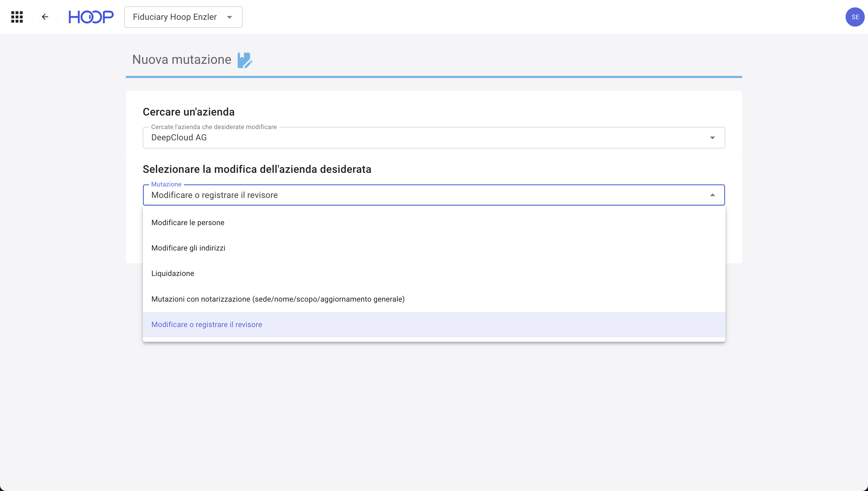Select highlighted Modificare o registrare il revisore option
Viewport: 868px width, 491px height.
coord(207,324)
